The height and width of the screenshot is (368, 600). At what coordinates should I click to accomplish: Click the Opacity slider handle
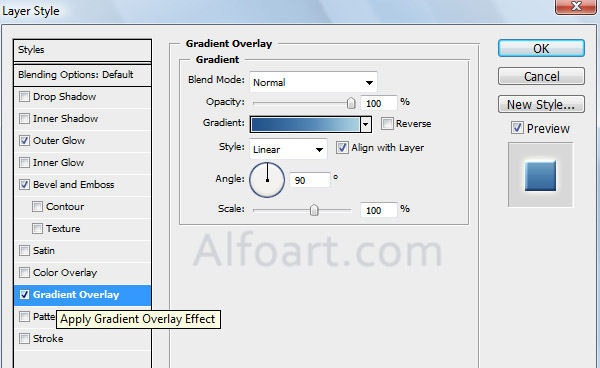351,103
